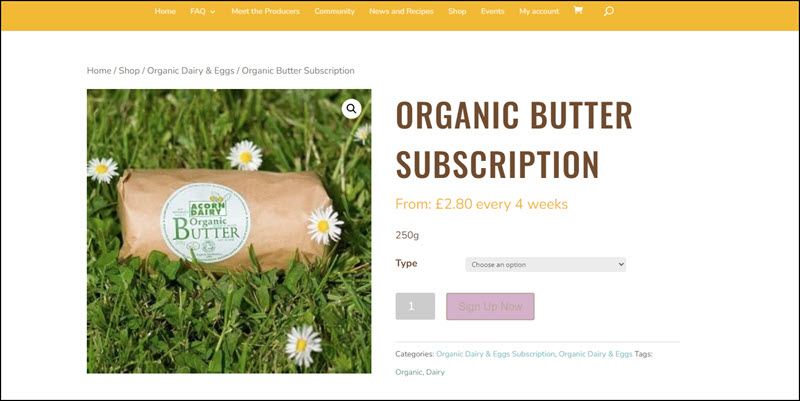This screenshot has width=800, height=401.
Task: Open Events menu item
Action: (492, 11)
